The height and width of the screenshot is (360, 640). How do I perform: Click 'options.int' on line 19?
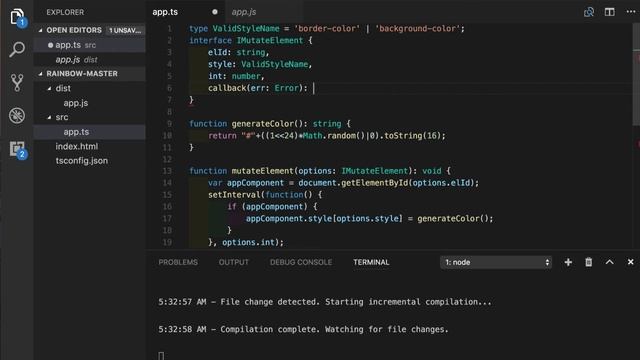(x=248, y=242)
